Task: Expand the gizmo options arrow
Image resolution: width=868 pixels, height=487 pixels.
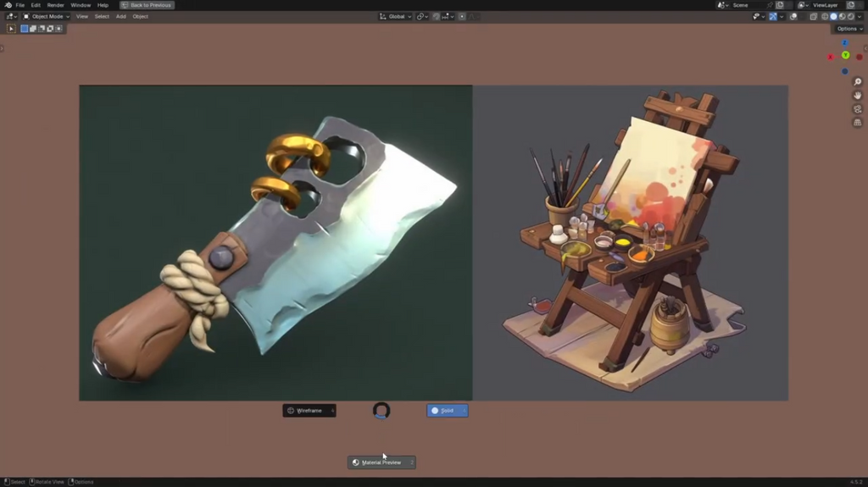Action: (782, 17)
